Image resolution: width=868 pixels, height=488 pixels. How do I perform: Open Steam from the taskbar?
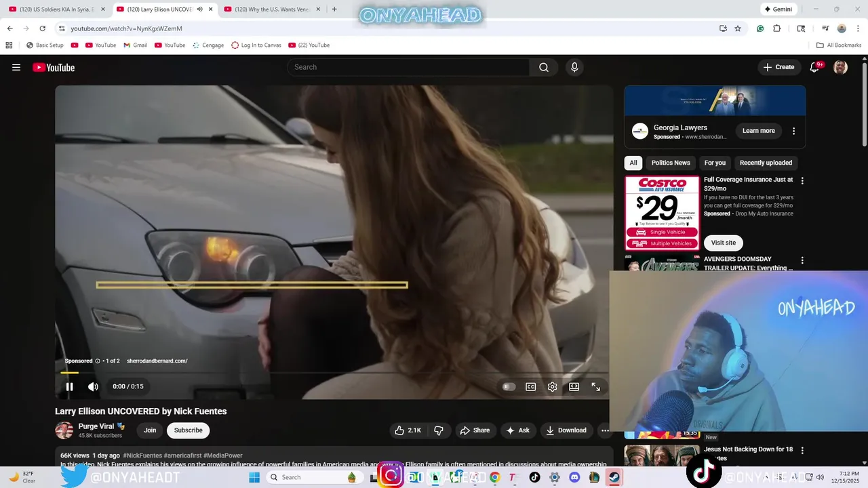(614, 477)
